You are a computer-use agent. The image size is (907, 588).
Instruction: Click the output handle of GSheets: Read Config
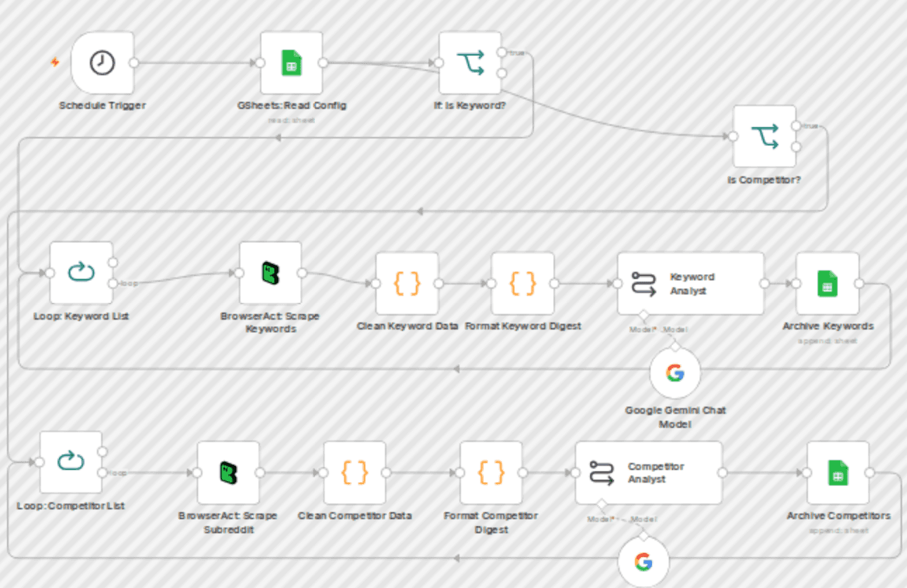322,63
